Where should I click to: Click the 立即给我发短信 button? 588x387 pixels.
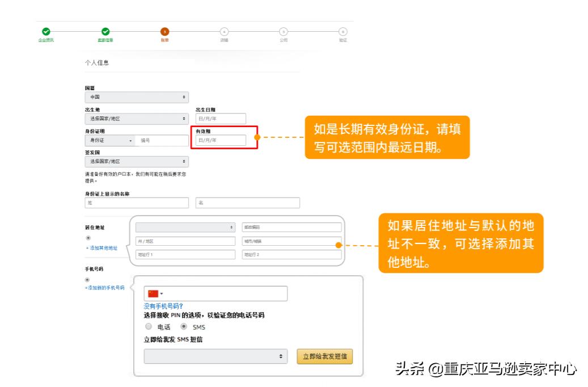point(325,356)
